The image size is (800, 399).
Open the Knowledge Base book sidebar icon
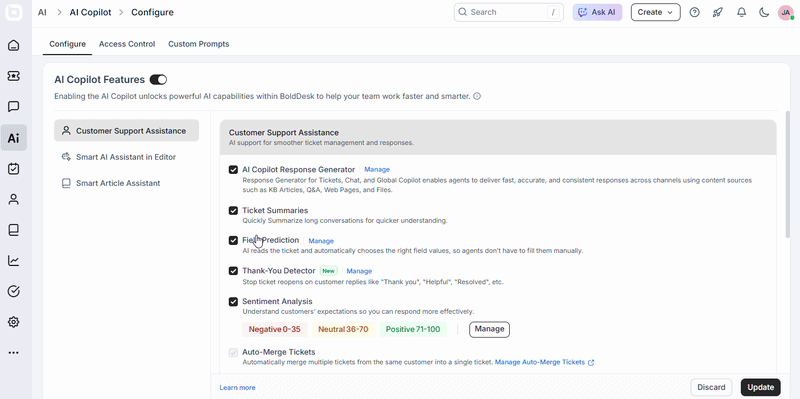(x=14, y=230)
